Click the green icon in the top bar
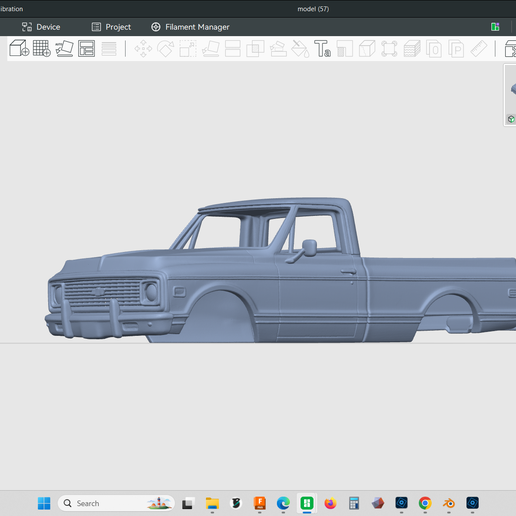This screenshot has height=516, width=516. coord(495,27)
